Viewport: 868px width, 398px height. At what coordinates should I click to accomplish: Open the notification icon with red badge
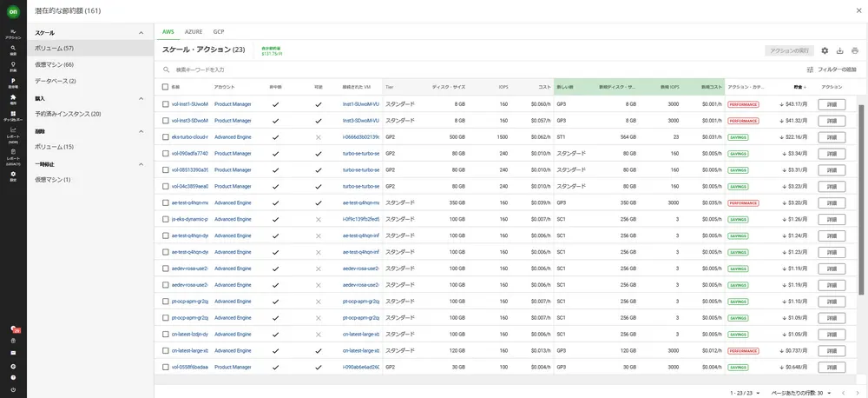click(x=13, y=329)
